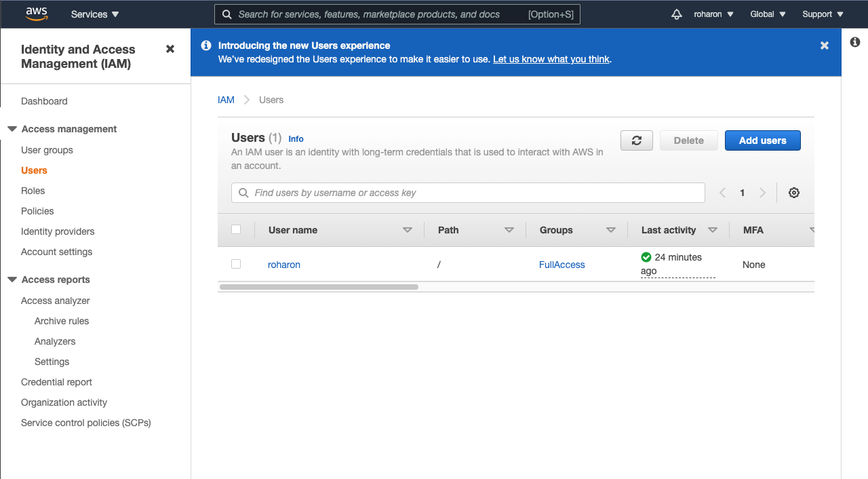Open the roharon account dropdown
Viewport: 868px width, 479px height.
(x=714, y=14)
